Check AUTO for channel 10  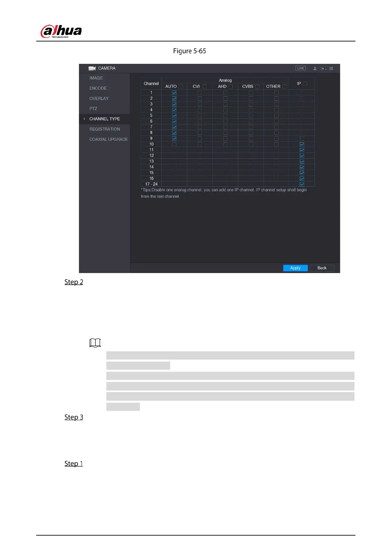tap(174, 144)
